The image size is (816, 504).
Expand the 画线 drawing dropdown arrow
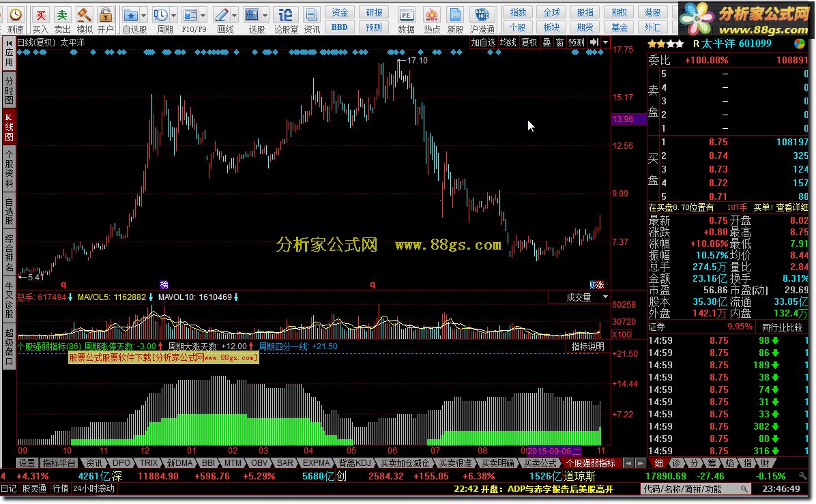pyautogui.click(x=234, y=15)
